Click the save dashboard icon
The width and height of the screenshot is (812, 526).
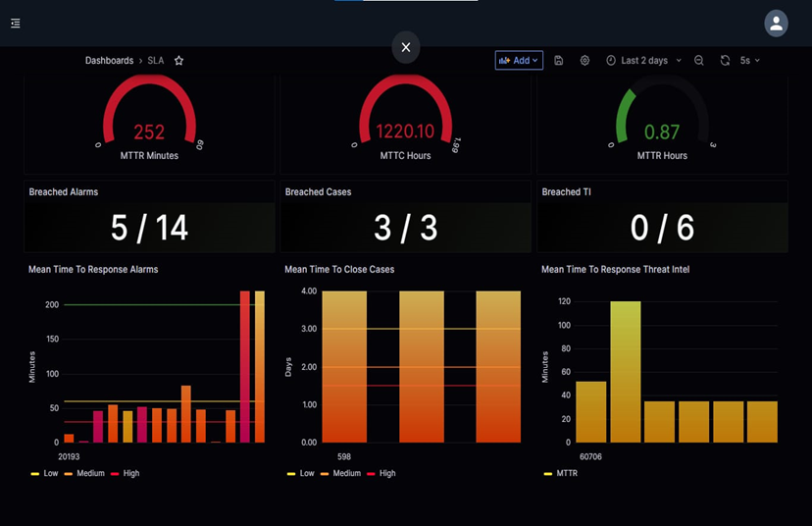click(x=559, y=61)
